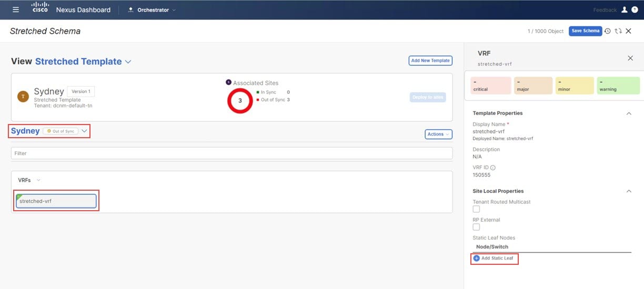Click the Version 1 badge
Viewport: 644px width, 289px height.
pos(81,91)
